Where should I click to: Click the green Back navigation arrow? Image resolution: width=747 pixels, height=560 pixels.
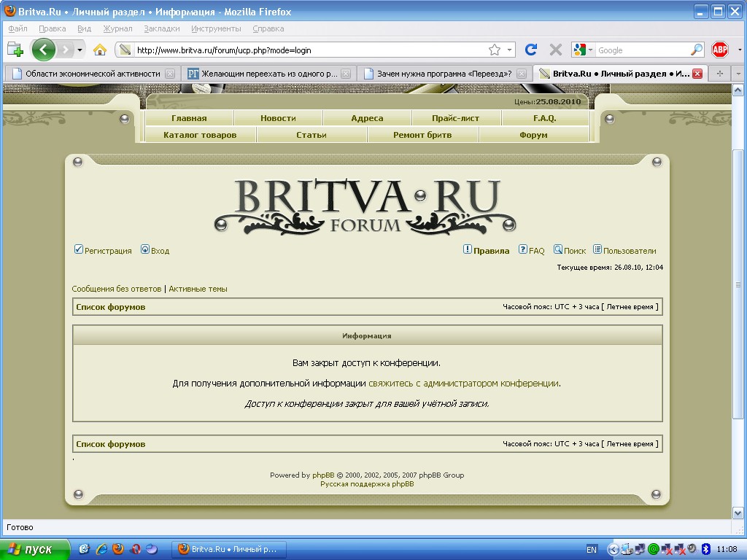pos(43,50)
